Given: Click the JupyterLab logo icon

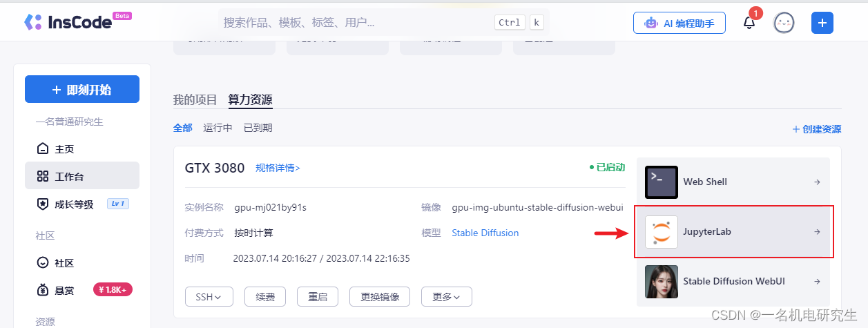Looking at the screenshot, I should coord(662,232).
